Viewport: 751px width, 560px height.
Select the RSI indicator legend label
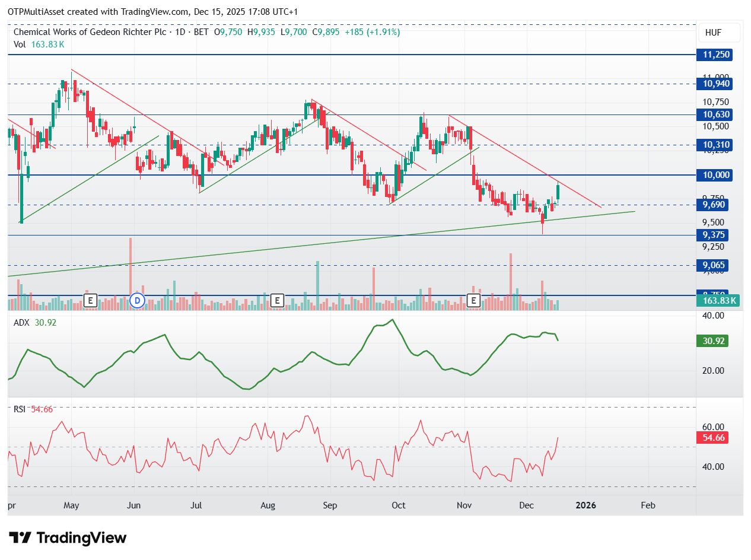pyautogui.click(x=20, y=409)
